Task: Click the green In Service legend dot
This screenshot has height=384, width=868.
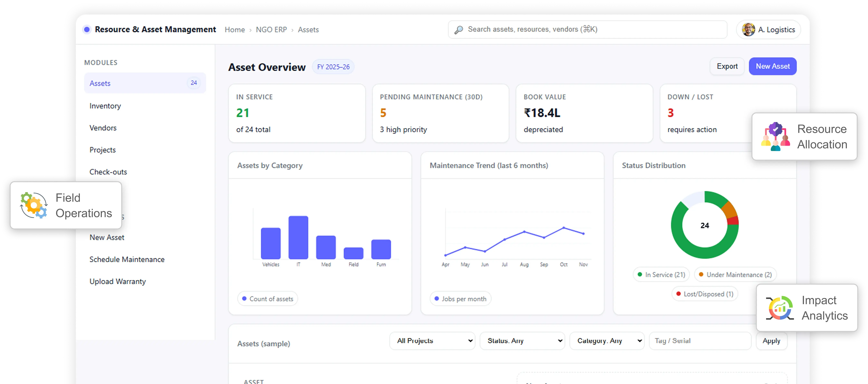Action: click(x=641, y=274)
